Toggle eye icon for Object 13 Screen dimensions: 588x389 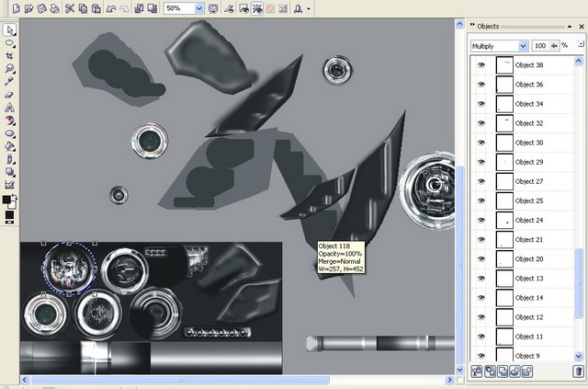click(480, 278)
